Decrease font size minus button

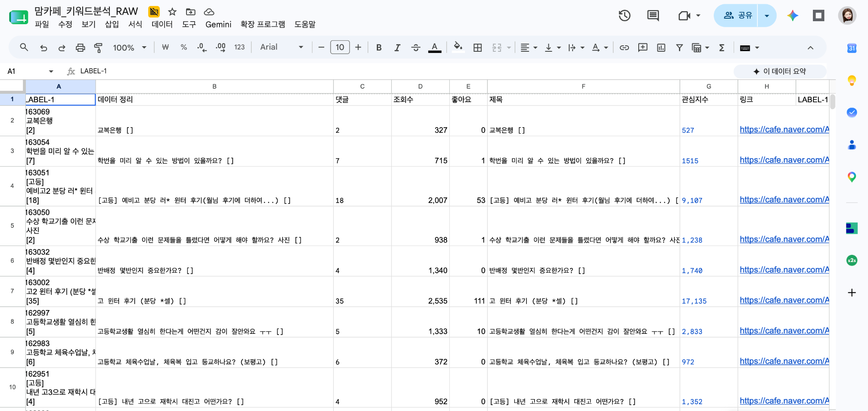click(321, 48)
